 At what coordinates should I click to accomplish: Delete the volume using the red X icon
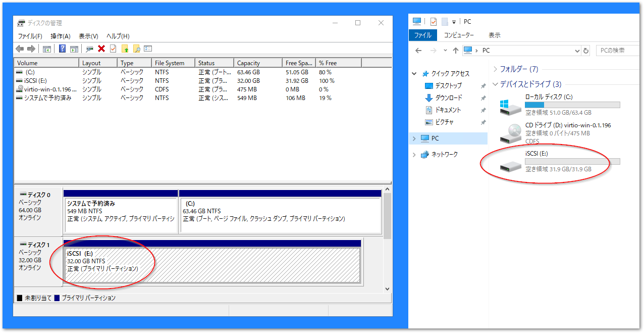tap(102, 49)
